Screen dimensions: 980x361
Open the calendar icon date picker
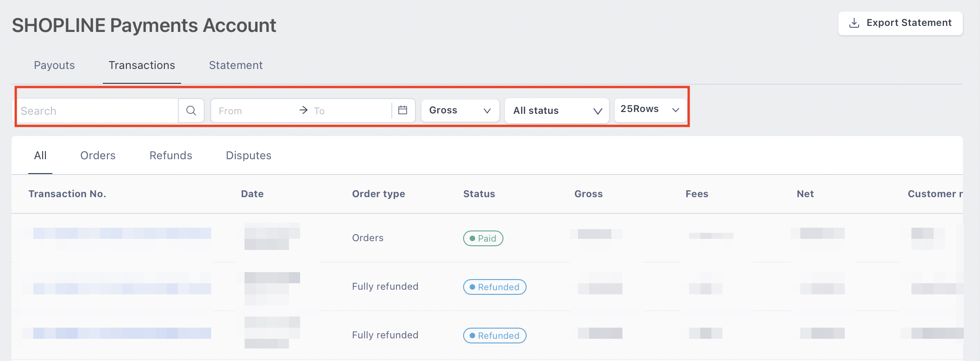coord(402,110)
